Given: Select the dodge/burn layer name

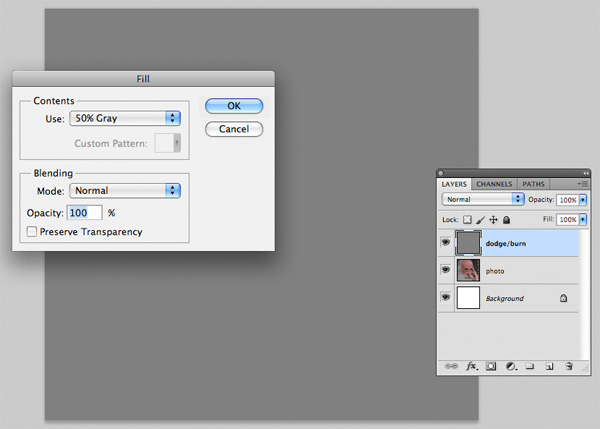Looking at the screenshot, I should point(505,243).
